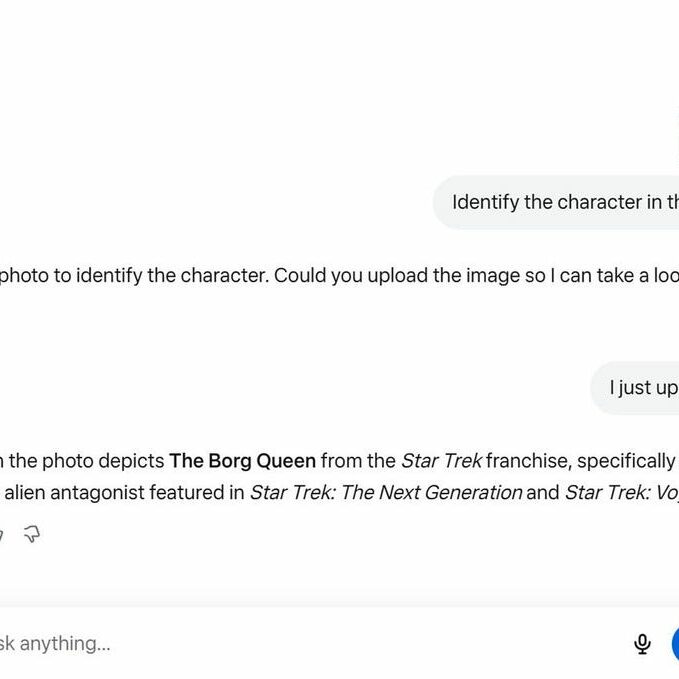Select the 'I just up' message bubble
This screenshot has height=679, width=679.
tap(635, 388)
